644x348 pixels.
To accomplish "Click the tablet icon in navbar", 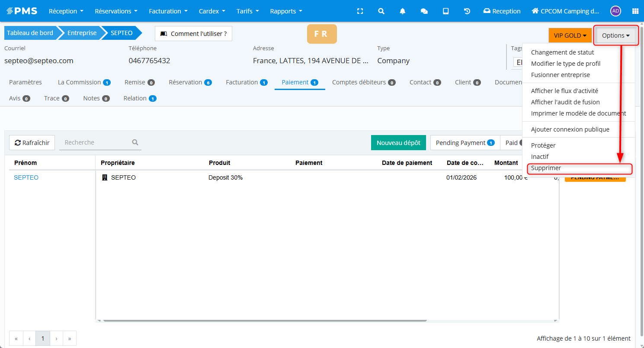I will coord(445,11).
